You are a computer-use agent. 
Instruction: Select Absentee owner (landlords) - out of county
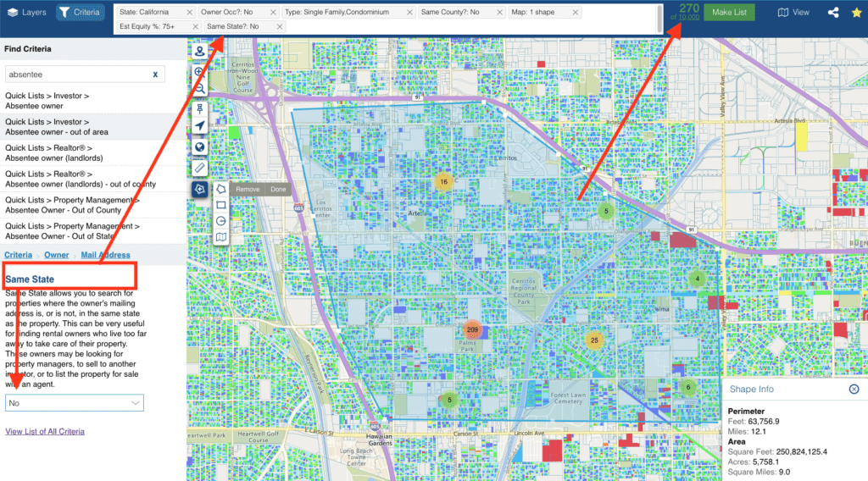point(93,179)
